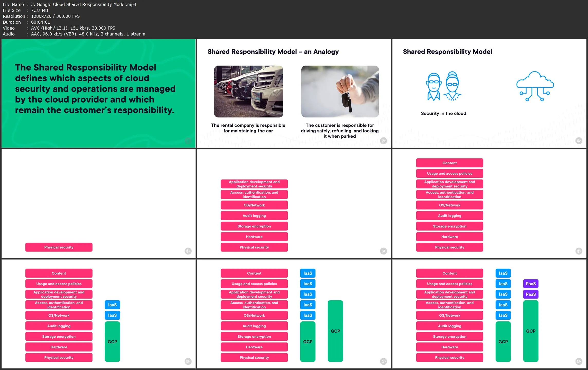Click the Resolution 1280x720 line
The image size is (588, 370).
41,16
